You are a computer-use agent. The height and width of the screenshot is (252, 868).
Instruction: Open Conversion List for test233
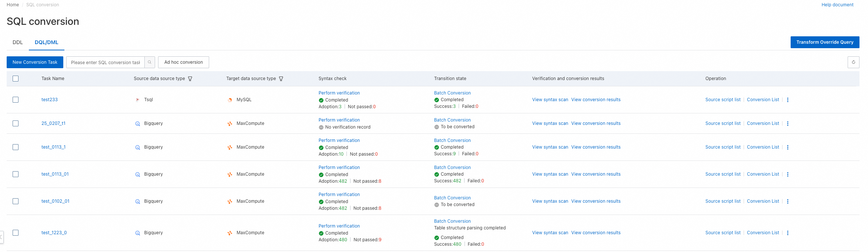click(x=763, y=100)
